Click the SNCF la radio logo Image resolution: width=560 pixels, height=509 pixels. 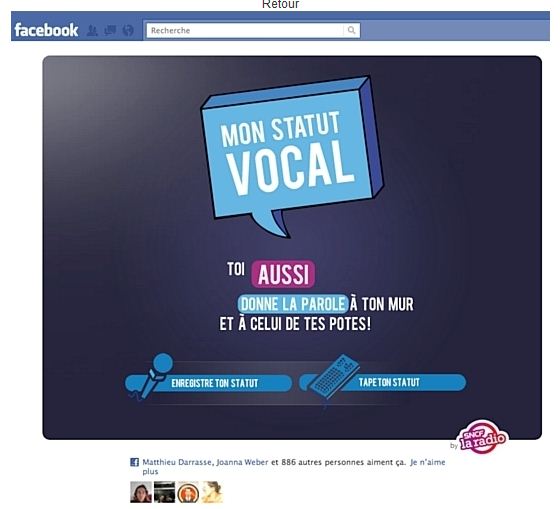click(482, 437)
